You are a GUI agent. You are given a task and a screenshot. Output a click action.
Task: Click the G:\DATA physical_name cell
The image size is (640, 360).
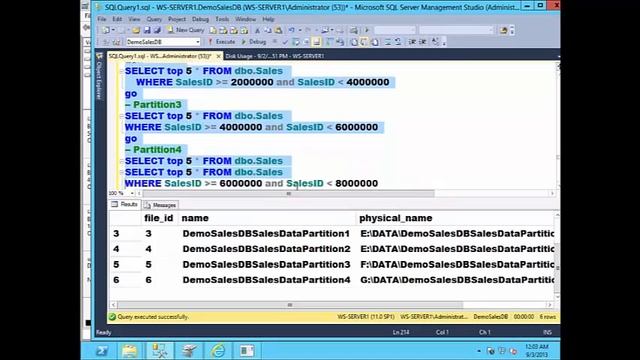click(x=456, y=280)
